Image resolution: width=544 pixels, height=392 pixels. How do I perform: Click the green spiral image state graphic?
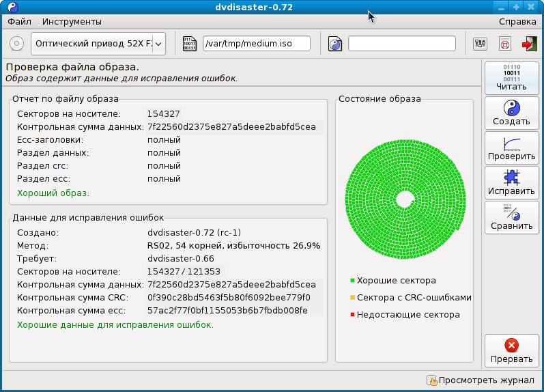pos(405,199)
